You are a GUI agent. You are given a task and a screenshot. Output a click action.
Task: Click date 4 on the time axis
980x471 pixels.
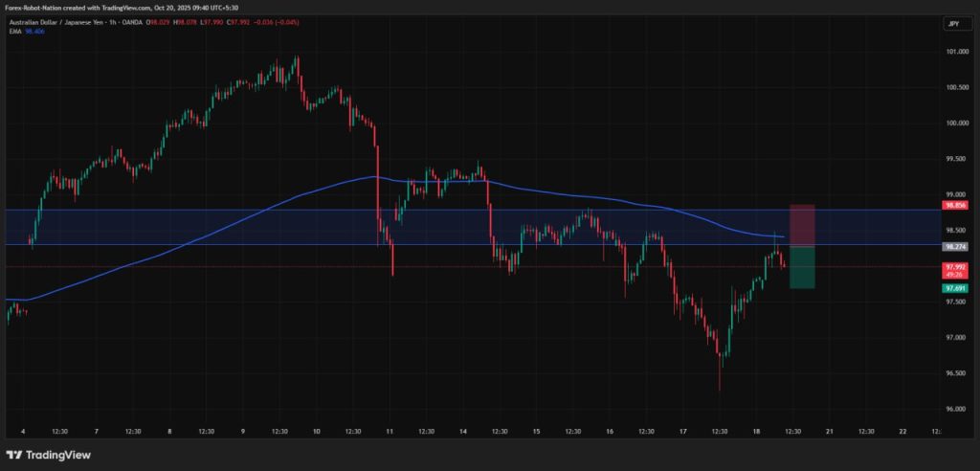point(23,432)
